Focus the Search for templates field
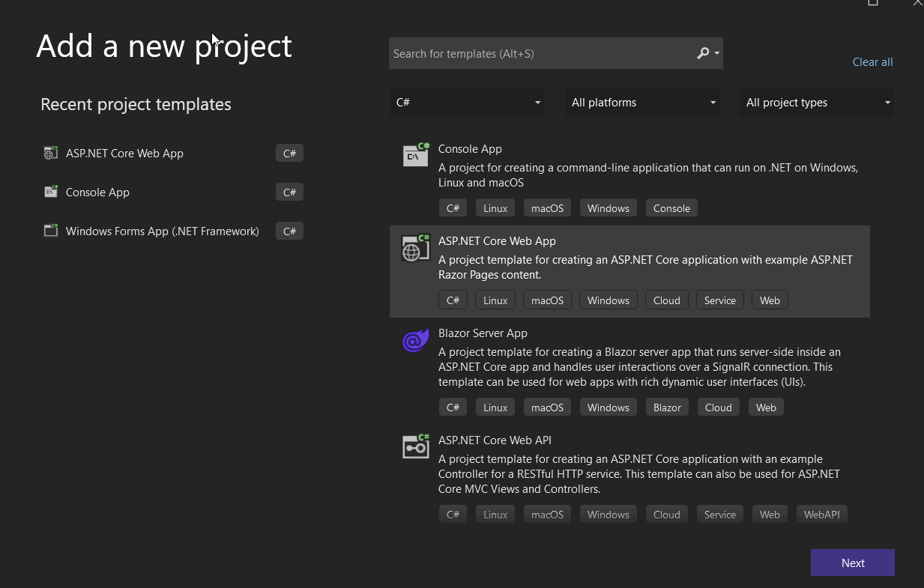The height and width of the screenshot is (588, 924). (x=540, y=54)
